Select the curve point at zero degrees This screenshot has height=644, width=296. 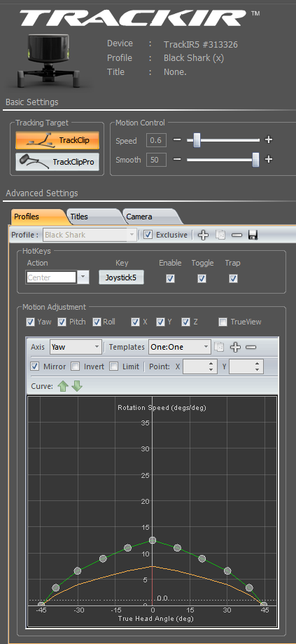pyautogui.click(x=153, y=540)
